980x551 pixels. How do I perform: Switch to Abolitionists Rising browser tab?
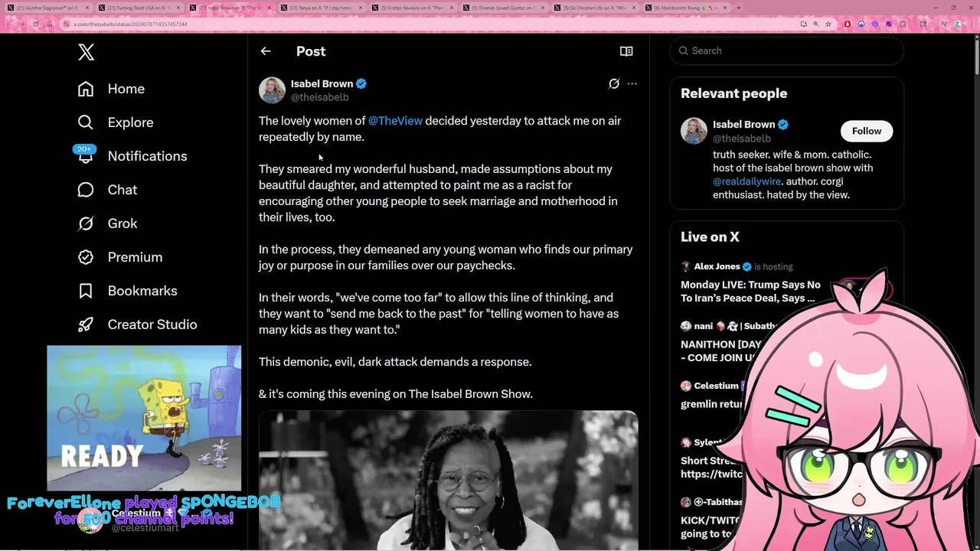point(684,8)
